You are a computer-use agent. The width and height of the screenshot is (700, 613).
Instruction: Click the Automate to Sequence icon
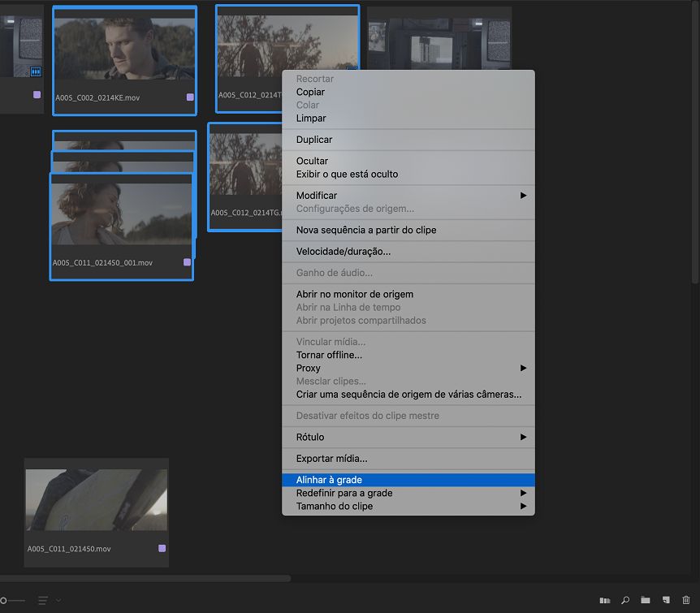click(x=604, y=600)
